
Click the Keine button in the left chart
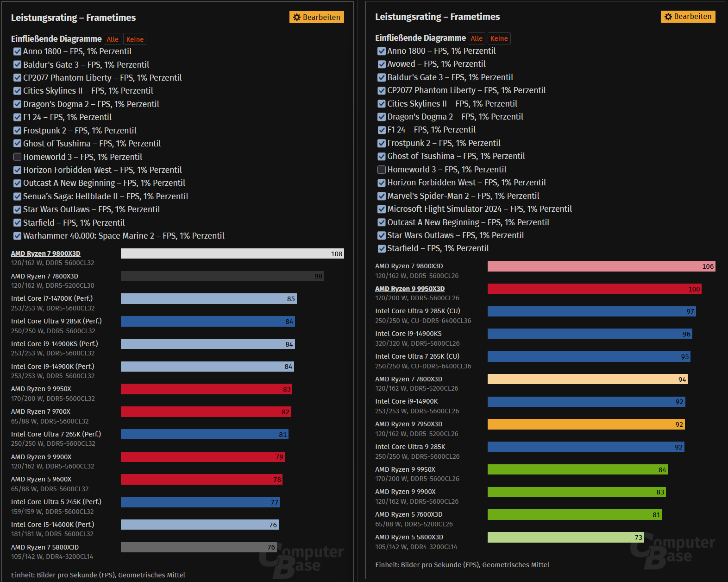click(x=135, y=39)
